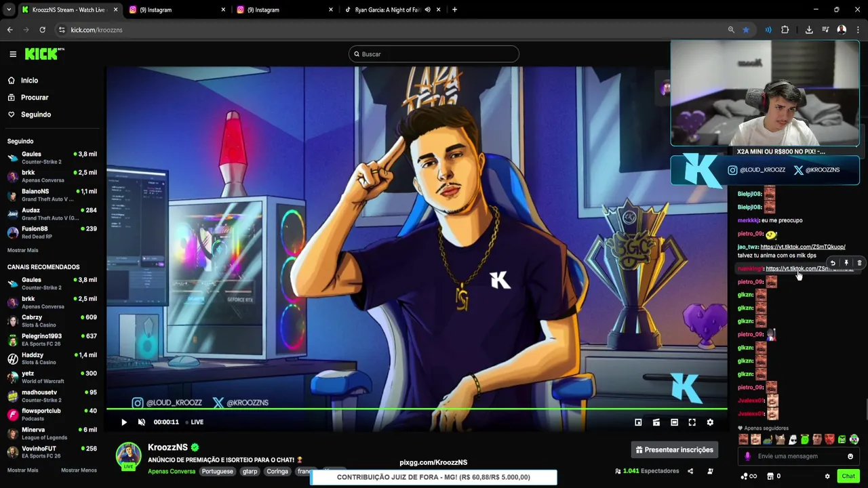Viewport: 868px width, 488px height.
Task: Open yetz recommended channel
Action: (52, 377)
